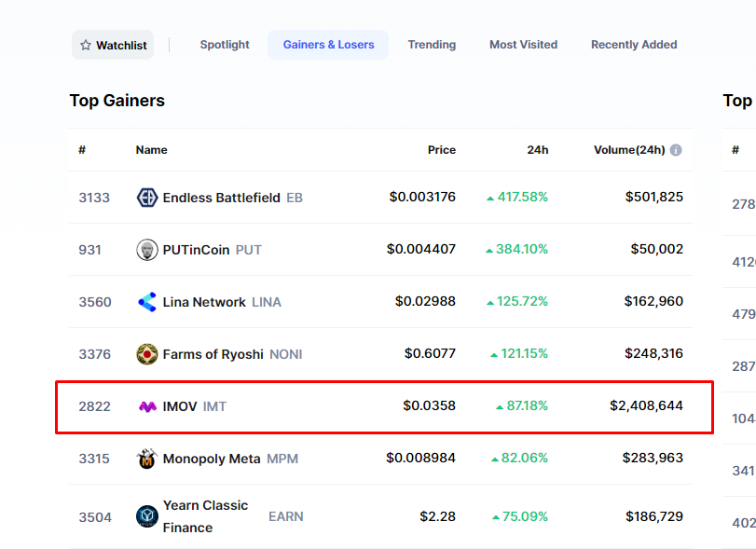
Task: Click the volume $50,002
Action: click(656, 249)
